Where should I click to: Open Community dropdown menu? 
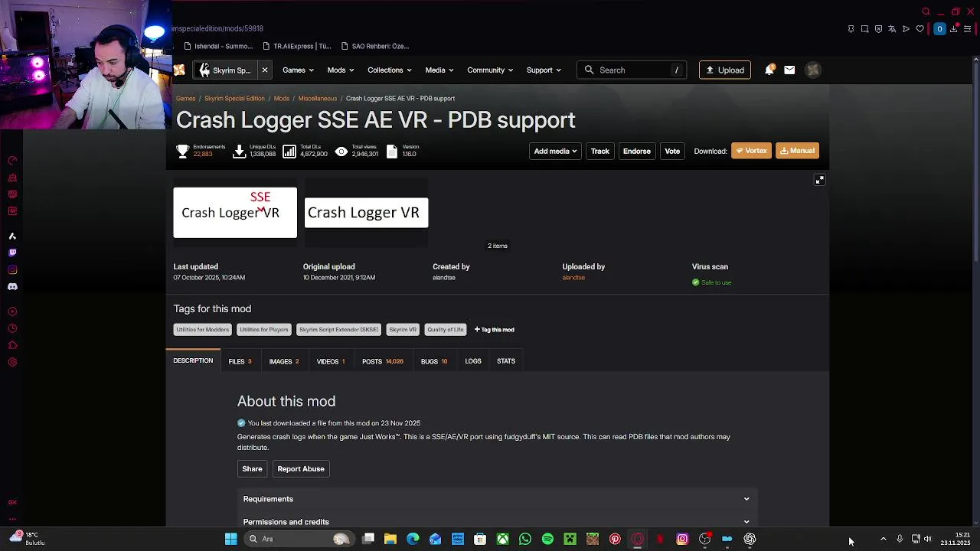click(491, 70)
